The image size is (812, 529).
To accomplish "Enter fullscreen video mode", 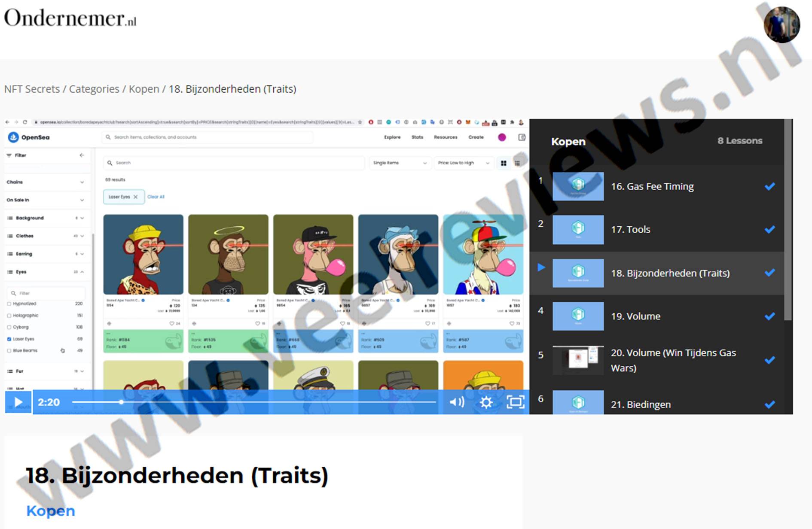I will click(515, 402).
